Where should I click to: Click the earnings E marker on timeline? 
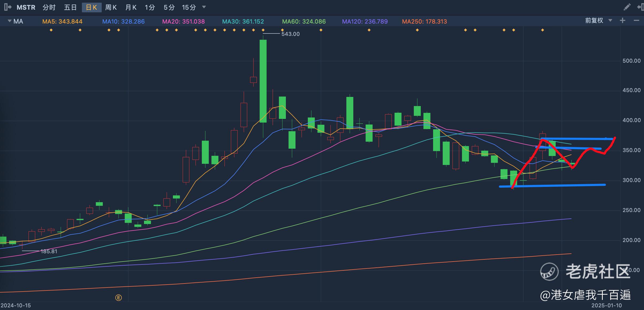click(119, 297)
